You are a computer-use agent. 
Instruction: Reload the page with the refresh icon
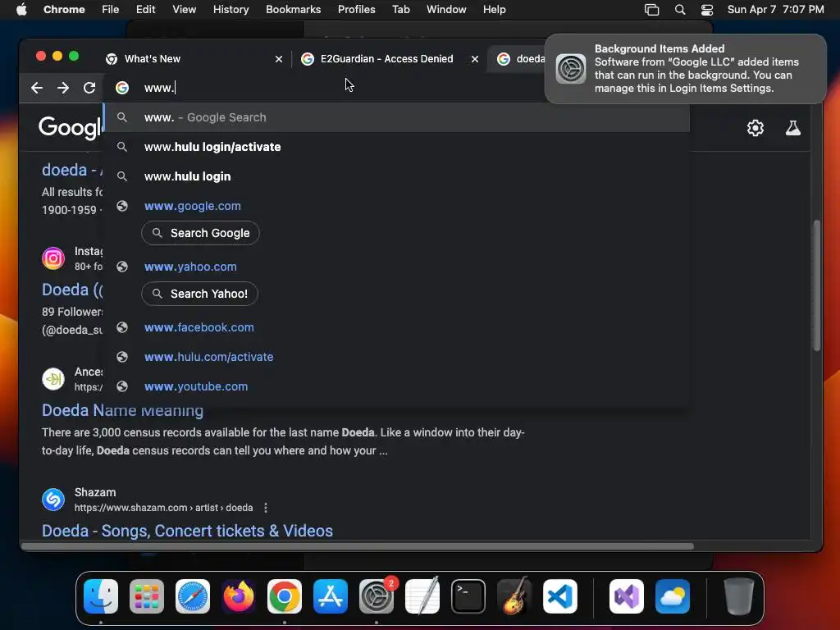(89, 88)
